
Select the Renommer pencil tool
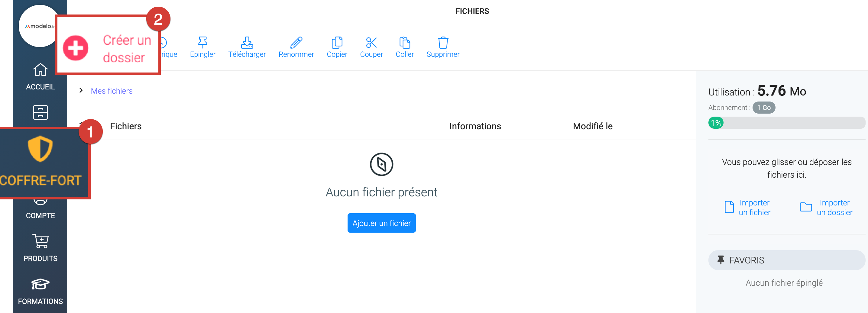coord(296,43)
